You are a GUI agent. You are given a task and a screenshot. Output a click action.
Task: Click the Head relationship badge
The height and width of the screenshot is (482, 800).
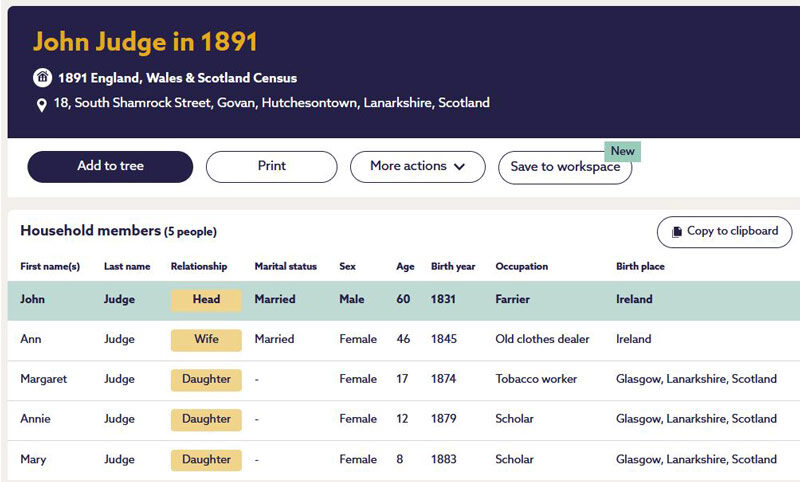tap(206, 300)
